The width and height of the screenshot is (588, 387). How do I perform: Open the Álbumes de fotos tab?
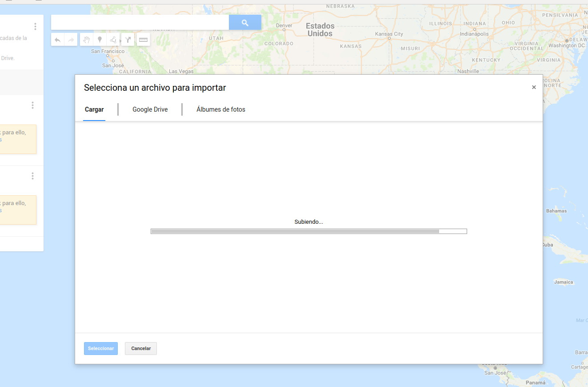(x=220, y=109)
